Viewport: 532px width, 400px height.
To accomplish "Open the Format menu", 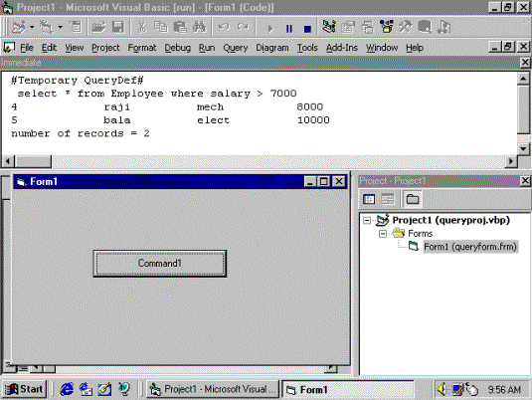I will 142,48.
